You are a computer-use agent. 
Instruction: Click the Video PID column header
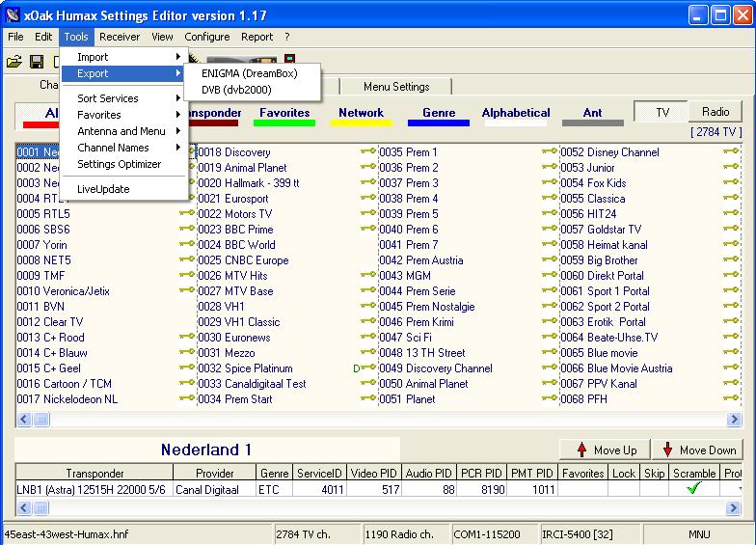pos(374,473)
